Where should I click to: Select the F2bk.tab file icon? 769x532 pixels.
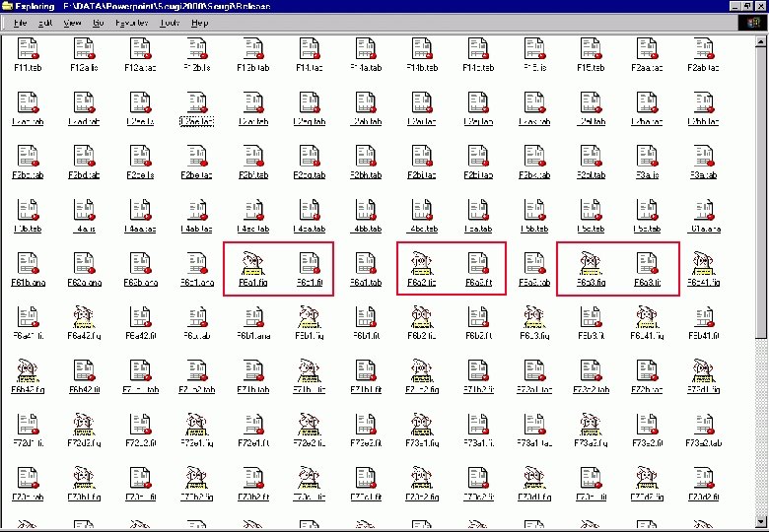tap(534, 157)
